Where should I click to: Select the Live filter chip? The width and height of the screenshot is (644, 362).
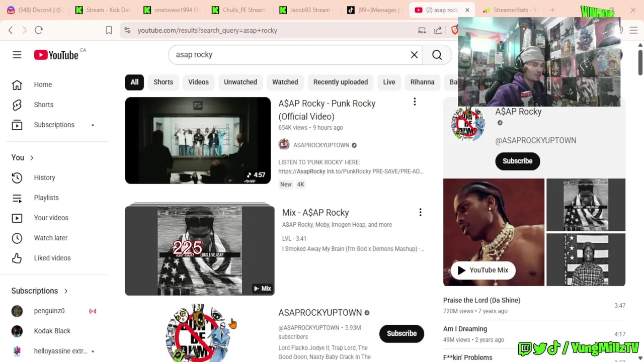389,82
